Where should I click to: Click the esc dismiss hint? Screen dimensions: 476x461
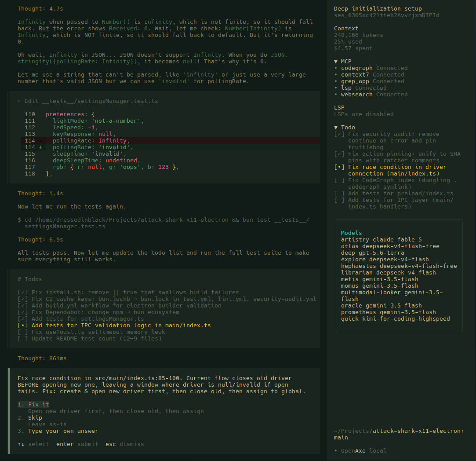point(124,444)
